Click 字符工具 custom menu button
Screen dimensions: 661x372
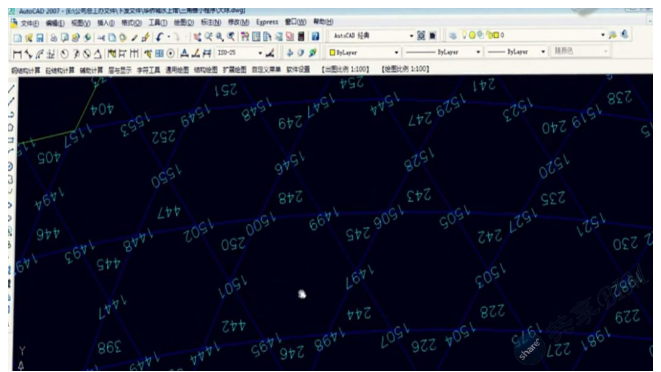pos(148,70)
